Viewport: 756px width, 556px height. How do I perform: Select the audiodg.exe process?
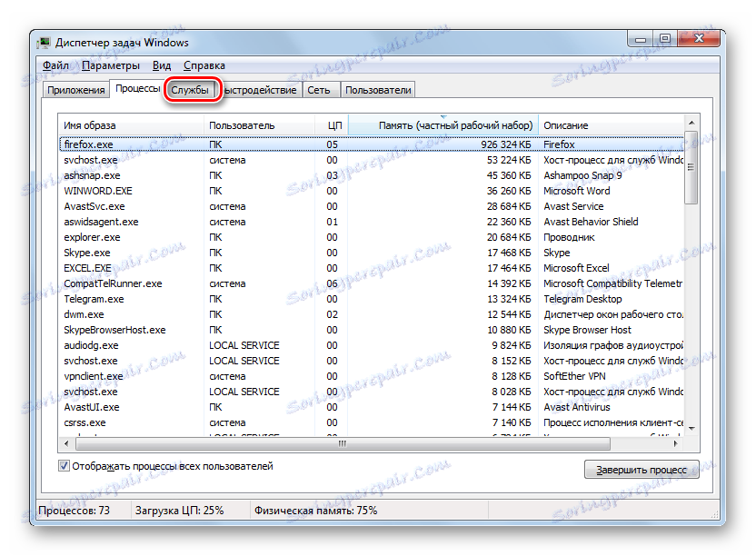[x=372, y=345]
